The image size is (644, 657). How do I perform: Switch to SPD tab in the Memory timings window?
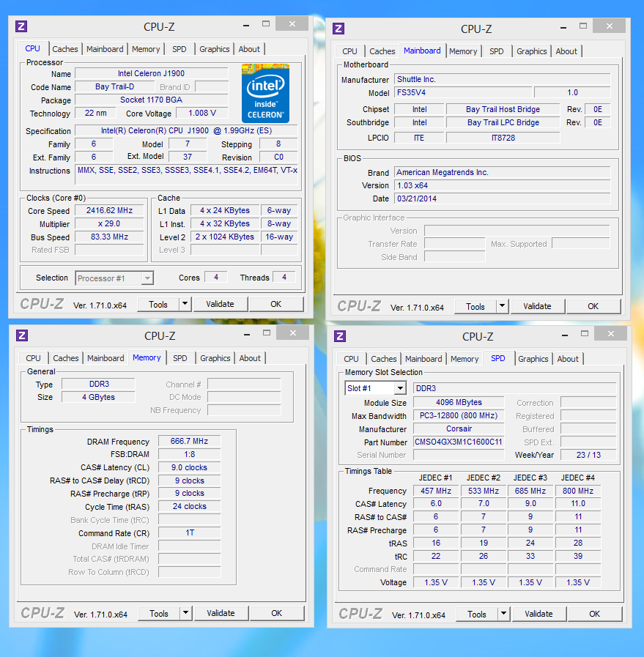[179, 358]
